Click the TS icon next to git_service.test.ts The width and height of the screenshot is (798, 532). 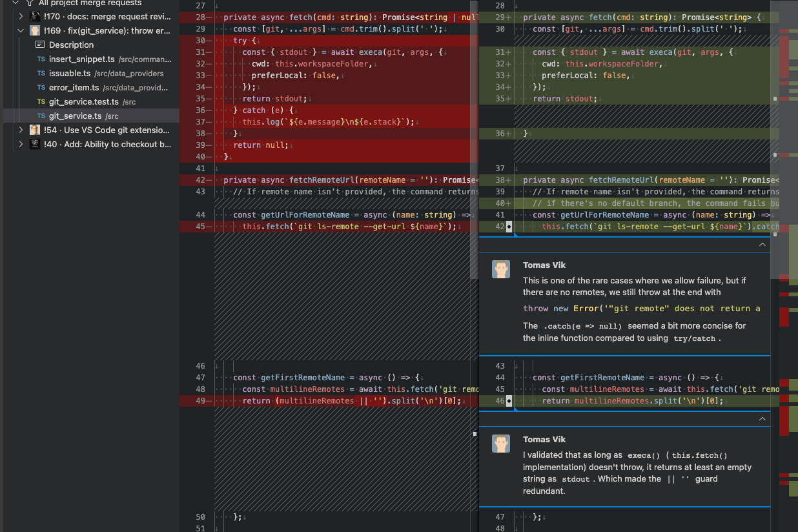(x=40, y=101)
